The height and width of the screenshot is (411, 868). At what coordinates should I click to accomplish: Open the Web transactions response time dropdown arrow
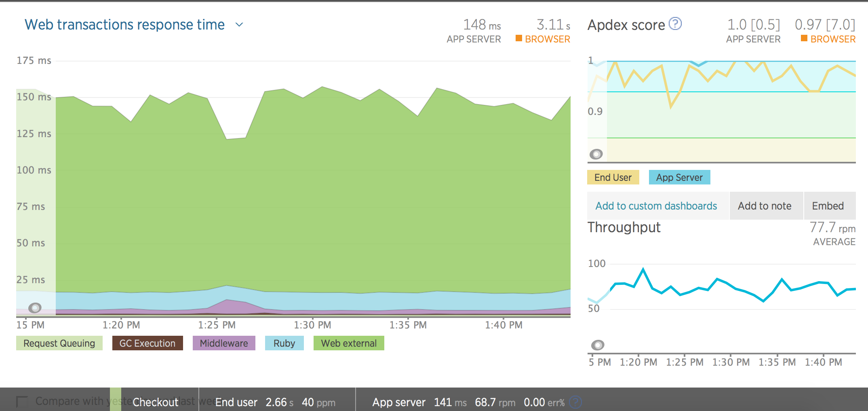[x=239, y=25]
